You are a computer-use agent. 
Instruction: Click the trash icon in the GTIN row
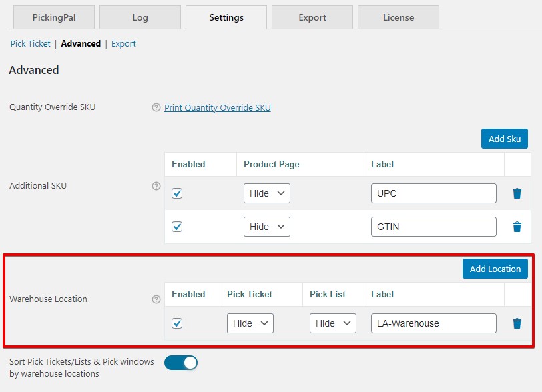517,227
